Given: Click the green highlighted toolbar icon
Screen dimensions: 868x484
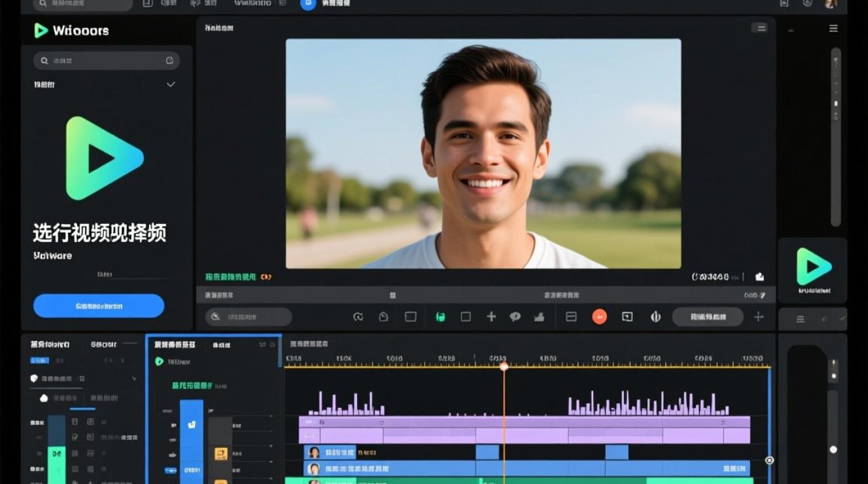Looking at the screenshot, I should coord(441,317).
